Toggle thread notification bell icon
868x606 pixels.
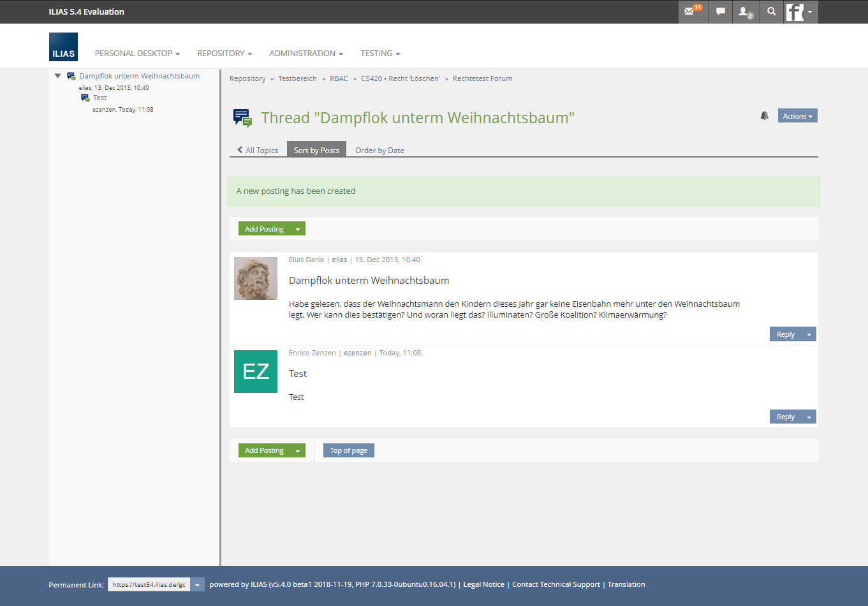point(764,116)
